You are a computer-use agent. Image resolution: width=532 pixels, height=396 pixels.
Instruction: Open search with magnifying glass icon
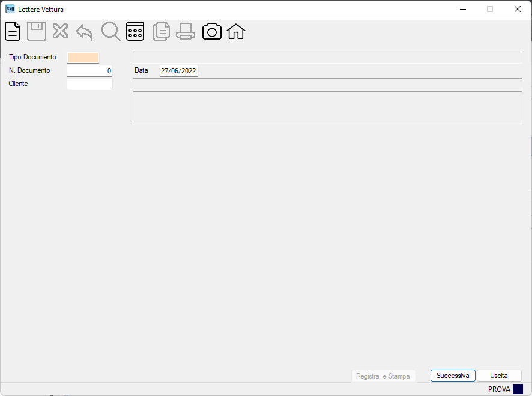tap(110, 31)
